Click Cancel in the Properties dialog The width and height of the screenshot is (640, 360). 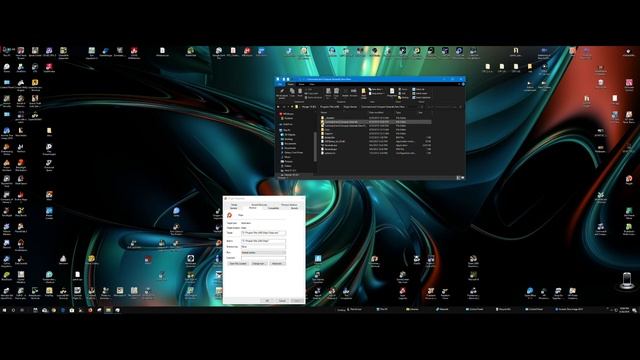coord(282,301)
